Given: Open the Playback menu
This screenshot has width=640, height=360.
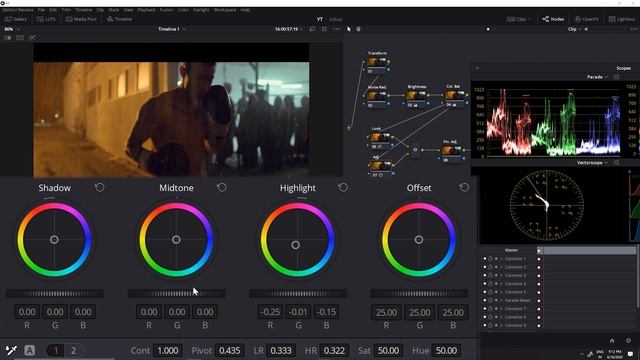Looking at the screenshot, I should tap(146, 9).
